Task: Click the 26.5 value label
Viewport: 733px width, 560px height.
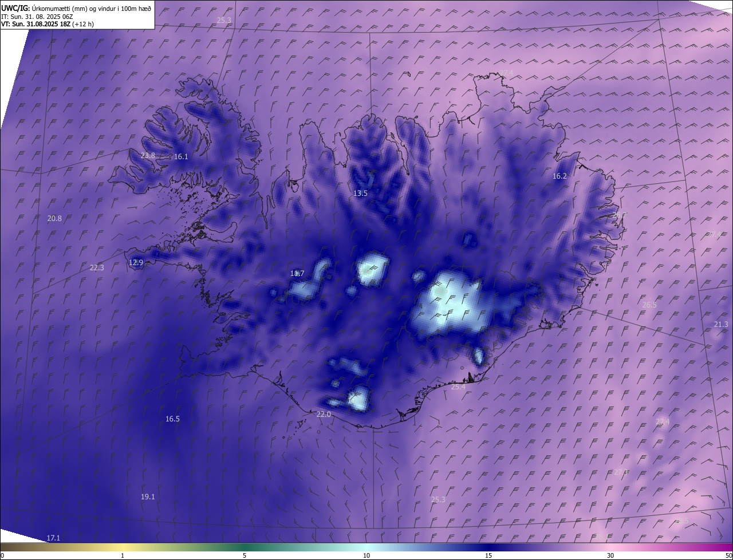Action: pos(649,305)
